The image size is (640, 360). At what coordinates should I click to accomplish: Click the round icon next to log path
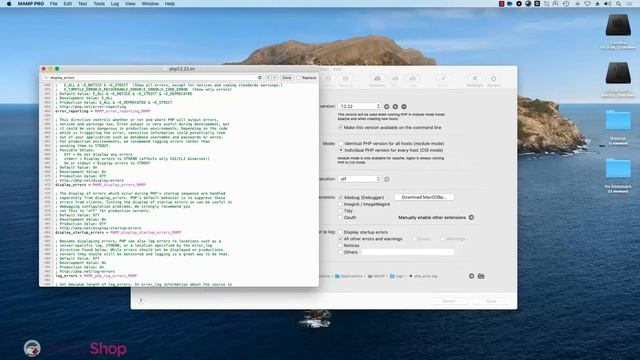[x=471, y=276]
